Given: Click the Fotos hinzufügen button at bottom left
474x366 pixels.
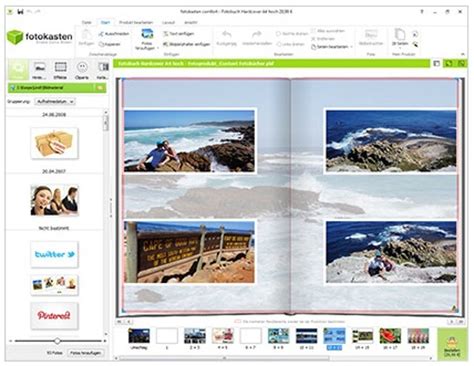Looking at the screenshot, I should pos(85,353).
